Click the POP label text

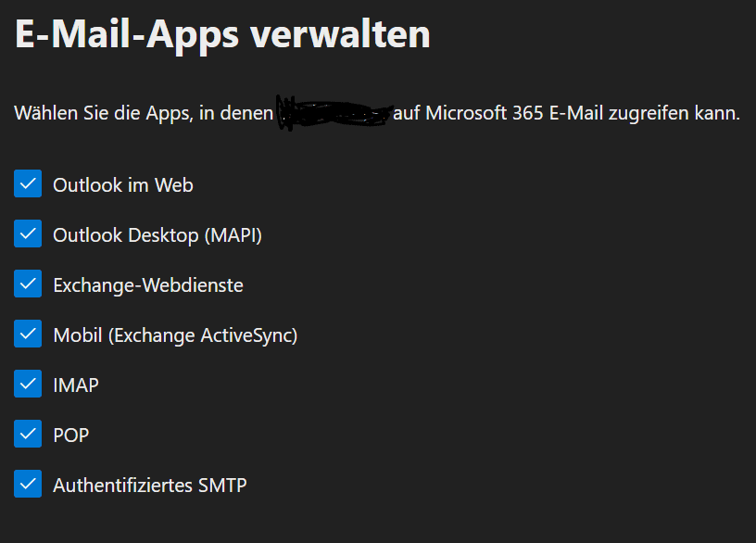pos(73,435)
